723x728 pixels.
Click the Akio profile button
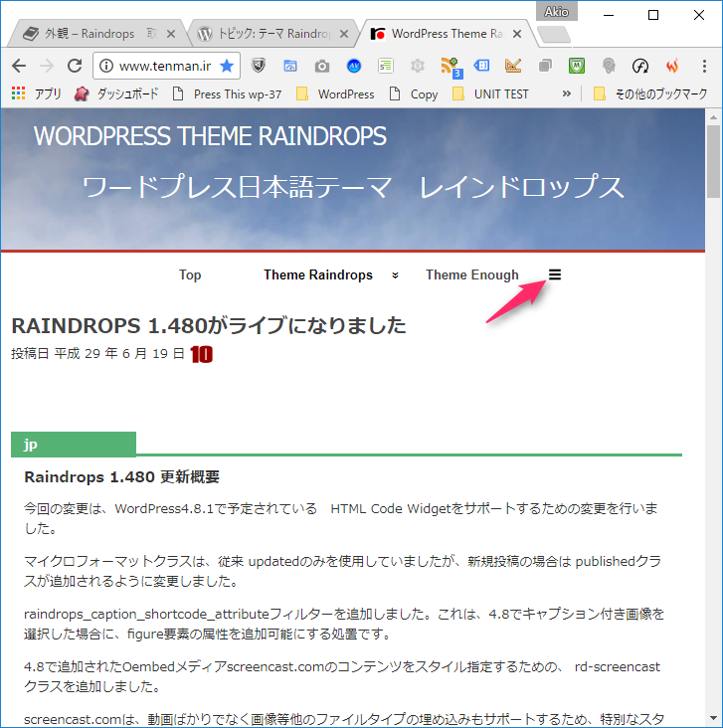(x=556, y=12)
